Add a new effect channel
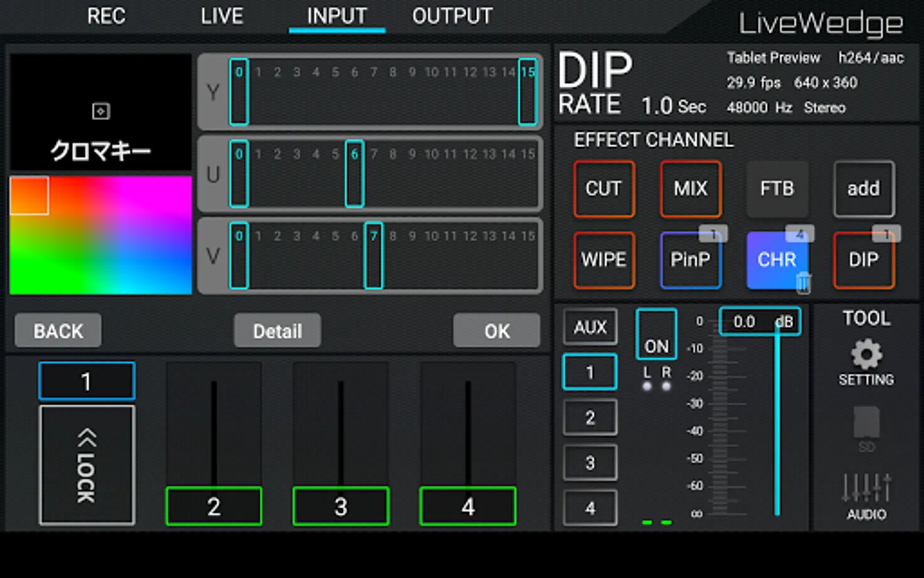The width and height of the screenshot is (924, 578). tap(864, 189)
